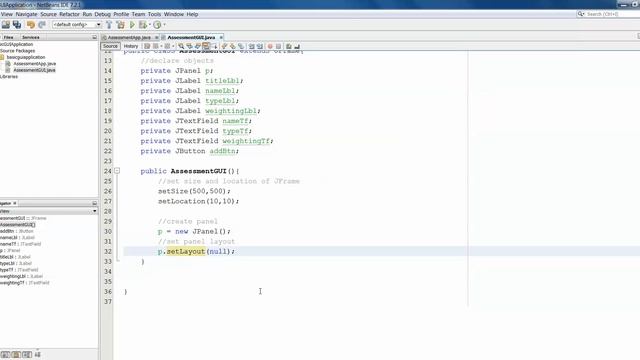Click the New Project toolbar icon
Screen dimensions: 640x360
coord(6,25)
